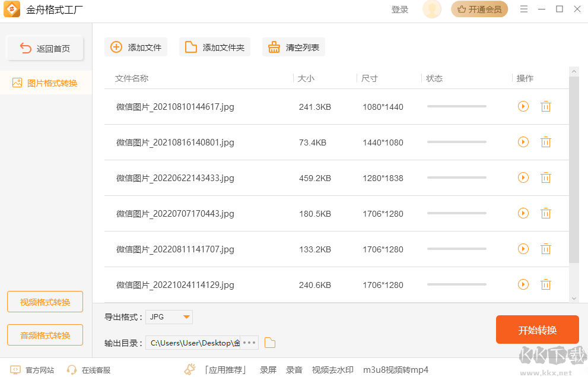The height and width of the screenshot is (377, 588).
Task: Start the 录音 audio recorder
Action: (294, 369)
